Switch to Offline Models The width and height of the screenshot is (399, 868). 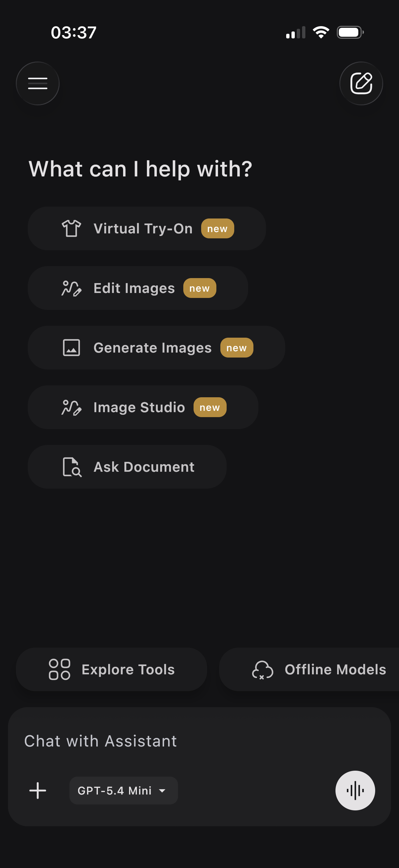pyautogui.click(x=309, y=669)
